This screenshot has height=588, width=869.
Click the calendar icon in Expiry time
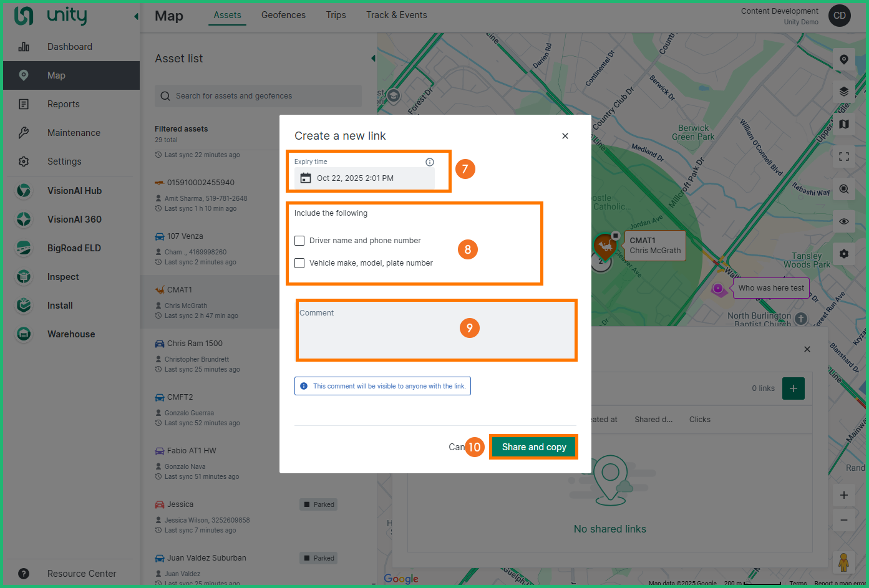306,178
